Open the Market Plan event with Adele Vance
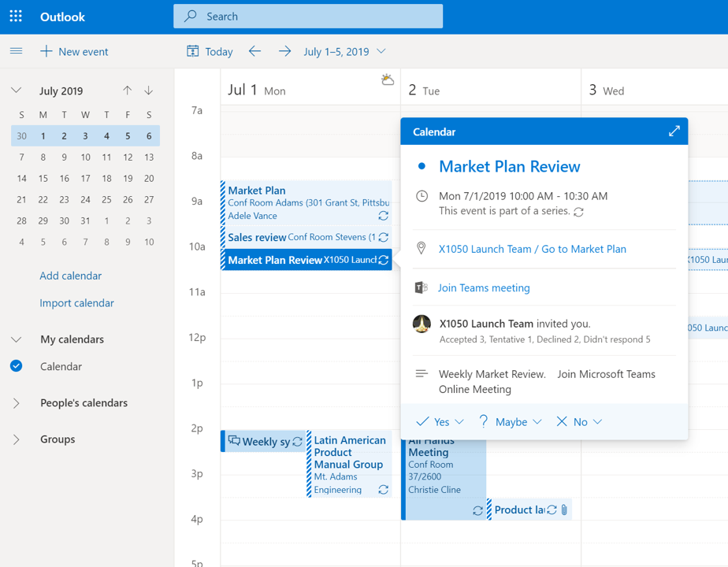Screen dimensions: 728x567 (306, 202)
